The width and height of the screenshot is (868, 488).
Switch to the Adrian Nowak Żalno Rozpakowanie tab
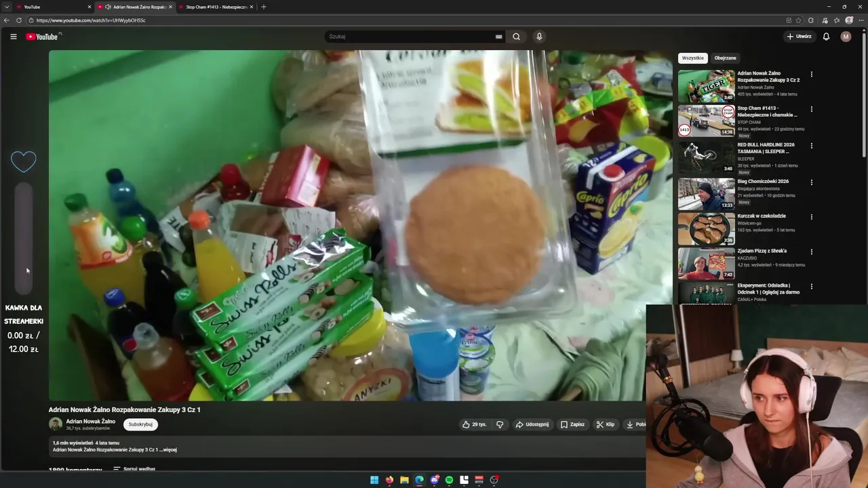pyautogui.click(x=136, y=7)
